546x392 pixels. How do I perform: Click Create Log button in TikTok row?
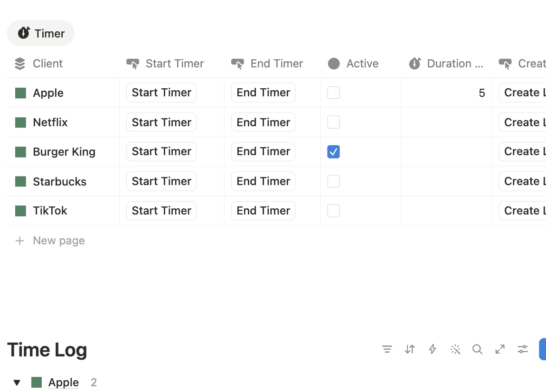click(523, 211)
